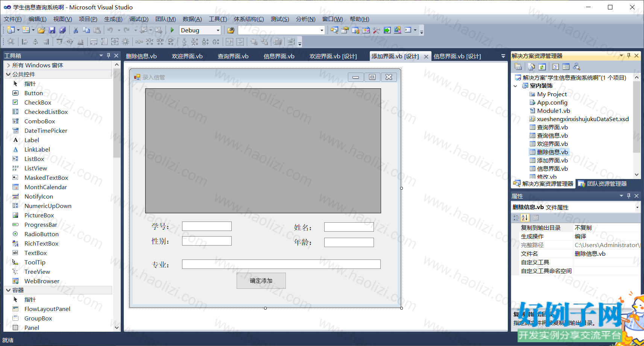Click the Paste clipboard icon
Viewport: 644px width, 346px height.
[97, 30]
